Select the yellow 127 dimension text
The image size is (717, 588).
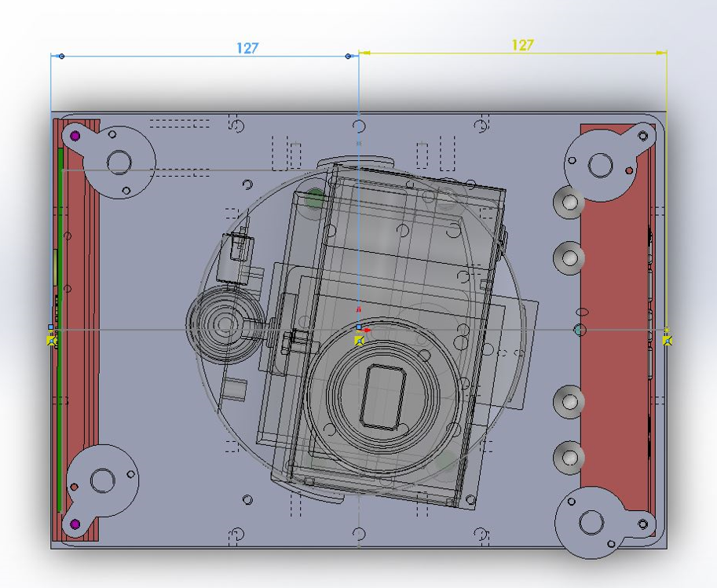tap(522, 45)
